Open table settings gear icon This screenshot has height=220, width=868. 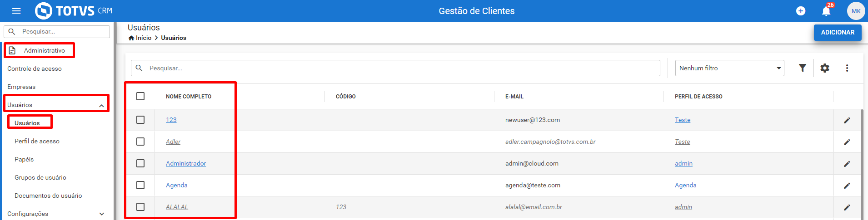825,68
